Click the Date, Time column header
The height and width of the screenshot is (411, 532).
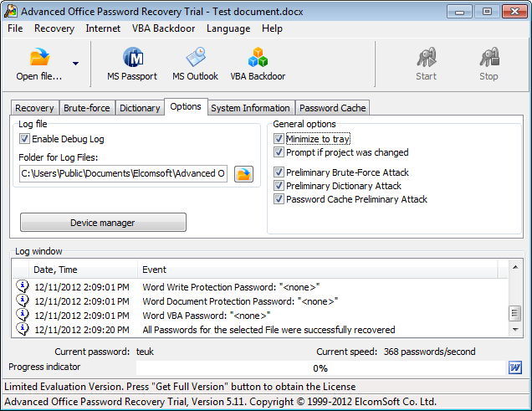tap(83, 270)
